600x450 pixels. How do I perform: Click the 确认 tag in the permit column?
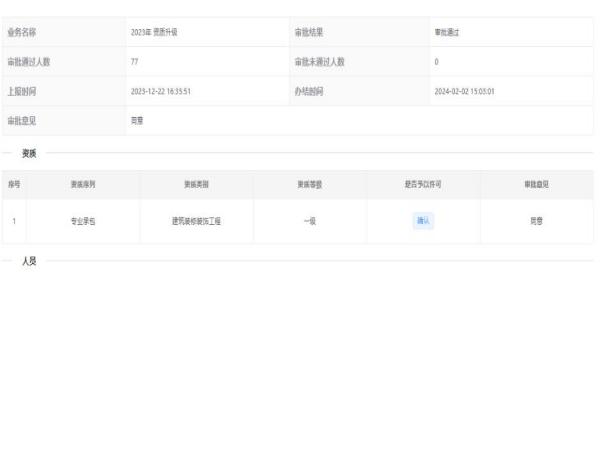(423, 221)
